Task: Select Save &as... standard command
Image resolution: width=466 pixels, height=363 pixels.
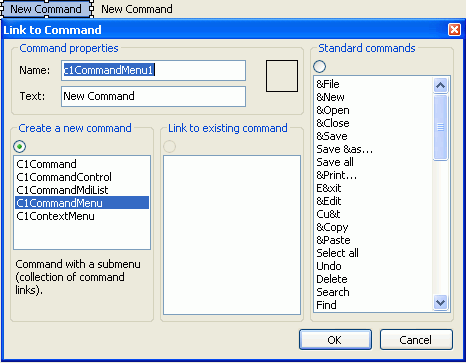Action: point(373,149)
